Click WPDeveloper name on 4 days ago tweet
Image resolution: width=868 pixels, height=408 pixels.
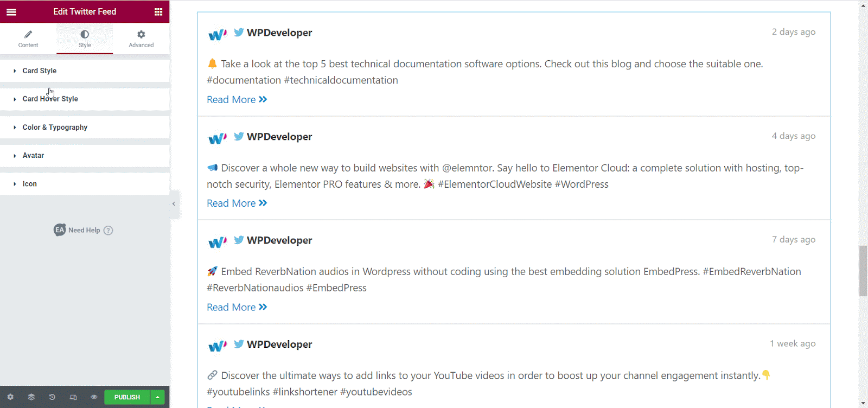pos(279,137)
